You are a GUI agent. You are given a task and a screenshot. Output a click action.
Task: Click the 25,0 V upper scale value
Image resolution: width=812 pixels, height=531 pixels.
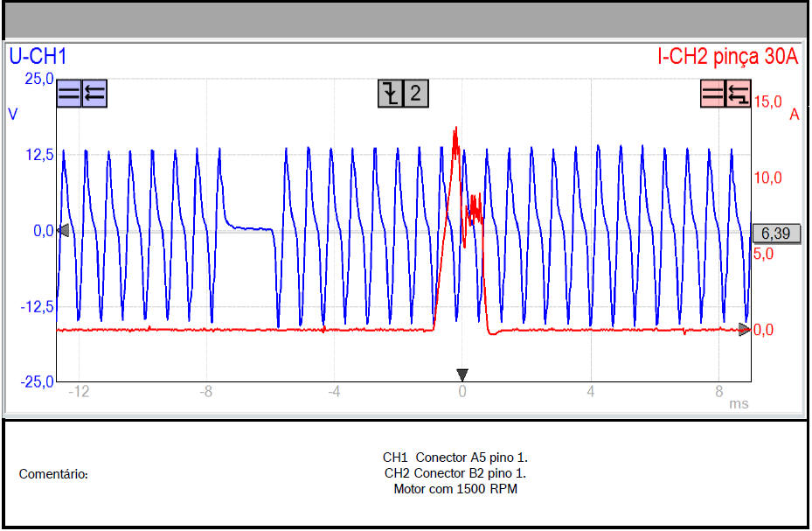[x=38, y=79]
